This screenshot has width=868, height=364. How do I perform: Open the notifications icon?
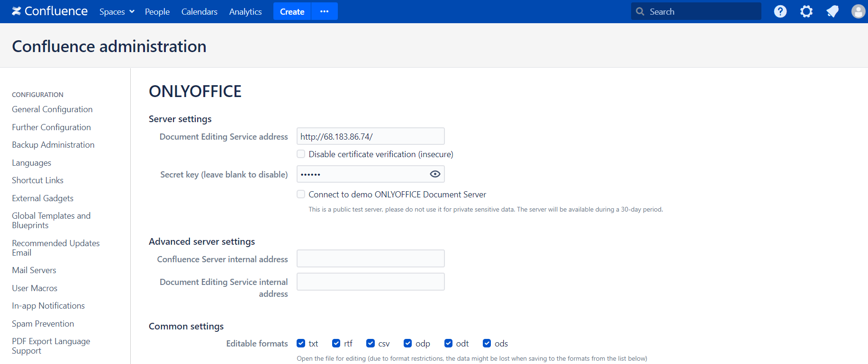pyautogui.click(x=832, y=11)
